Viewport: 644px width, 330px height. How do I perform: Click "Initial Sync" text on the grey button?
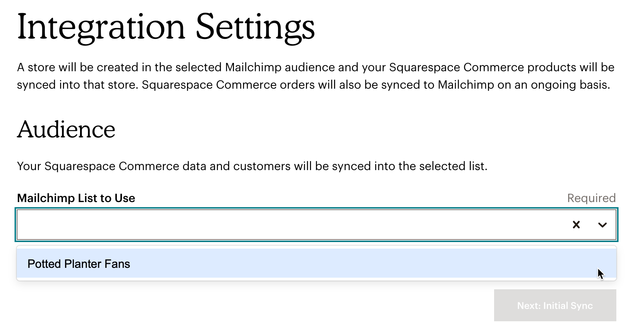pyautogui.click(x=568, y=306)
